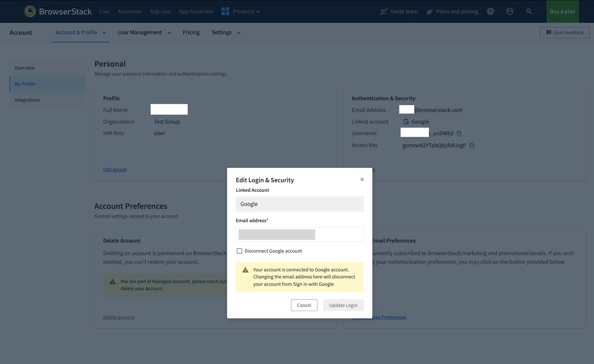This screenshot has height=364, width=594.
Task: Click the Invite team icon
Action: point(383,11)
